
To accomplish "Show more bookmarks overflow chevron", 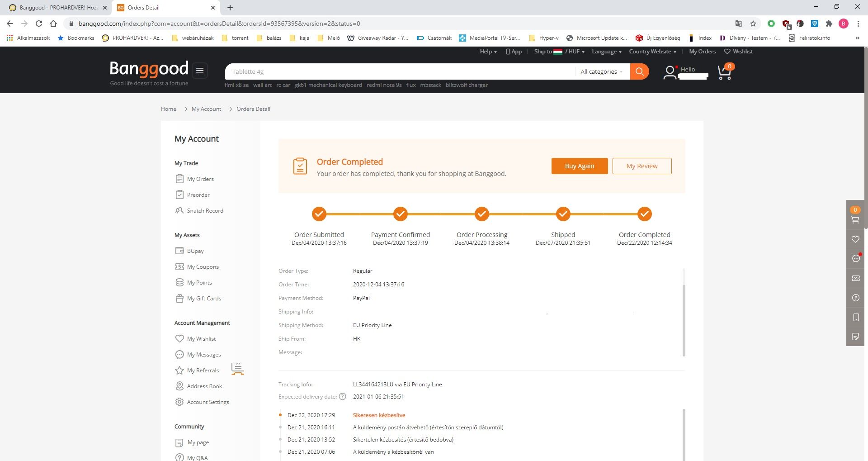I will coord(857,38).
